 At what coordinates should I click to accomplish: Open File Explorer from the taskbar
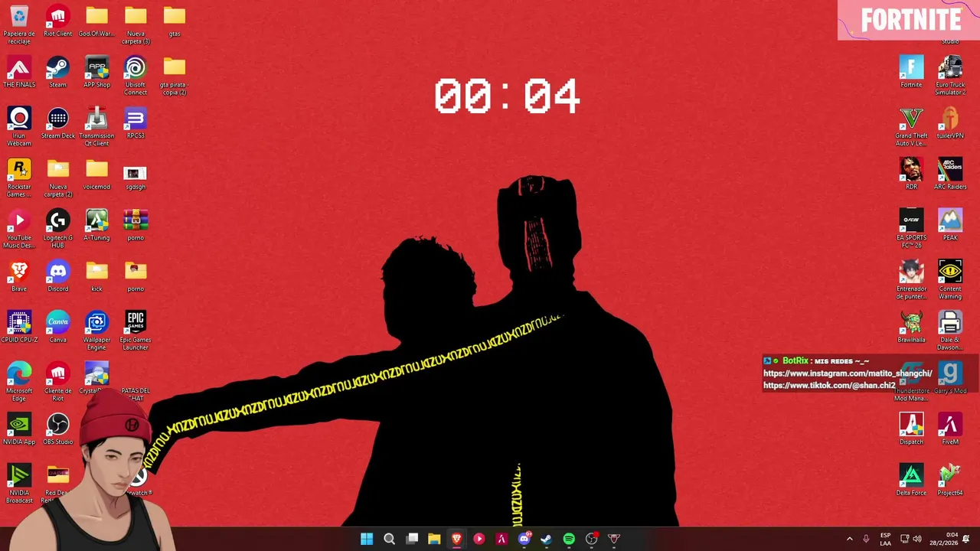click(x=434, y=539)
